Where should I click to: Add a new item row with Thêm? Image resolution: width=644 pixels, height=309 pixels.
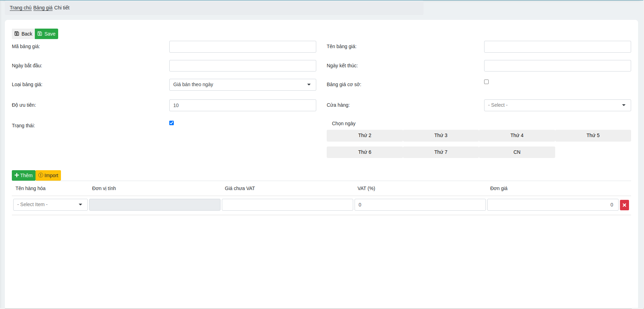point(24,175)
